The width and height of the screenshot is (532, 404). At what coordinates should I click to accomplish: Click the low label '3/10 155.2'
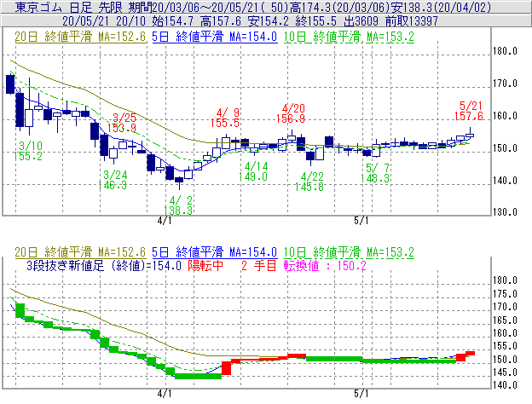pos(28,151)
